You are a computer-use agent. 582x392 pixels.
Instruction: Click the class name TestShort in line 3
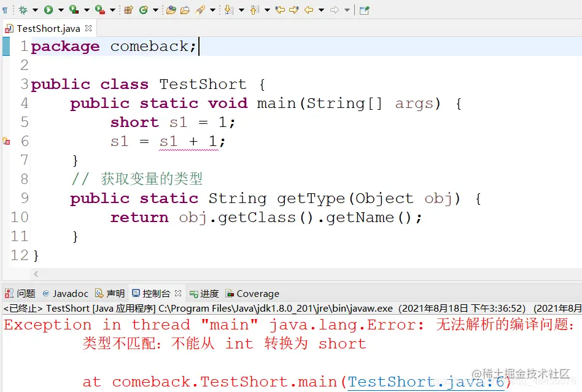[x=203, y=84]
